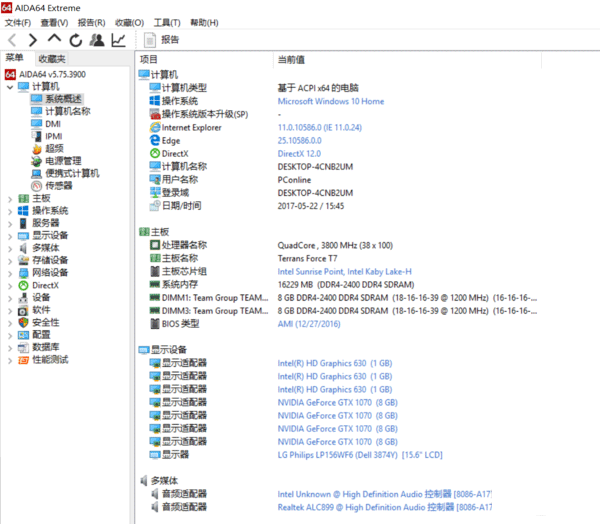Select AIDA64 v5.75.3900 root node
The width and height of the screenshot is (600, 524).
pos(45,74)
